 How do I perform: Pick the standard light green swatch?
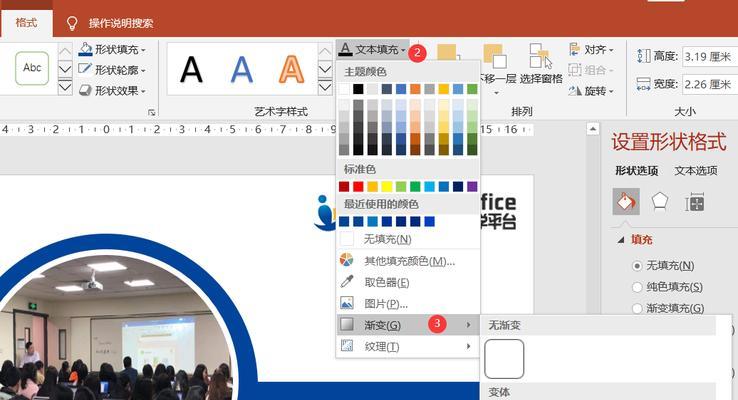tap(401, 186)
